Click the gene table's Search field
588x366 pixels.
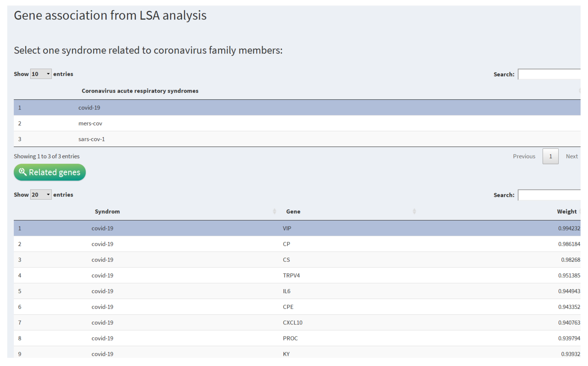[549, 195]
